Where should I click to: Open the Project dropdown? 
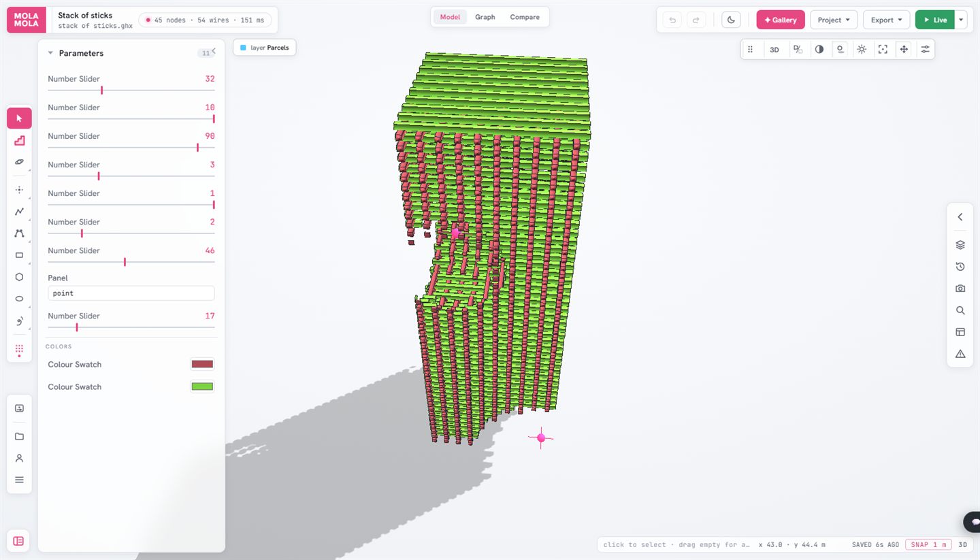(x=834, y=20)
